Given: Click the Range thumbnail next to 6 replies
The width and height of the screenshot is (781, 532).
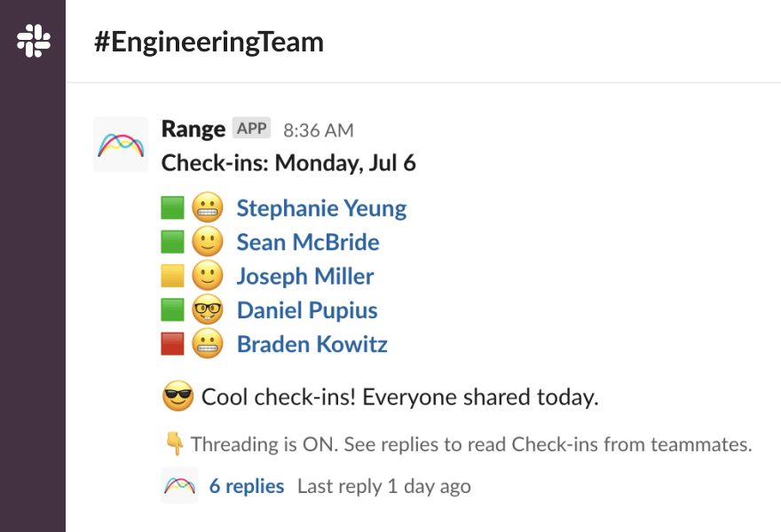Looking at the screenshot, I should coord(178,485).
